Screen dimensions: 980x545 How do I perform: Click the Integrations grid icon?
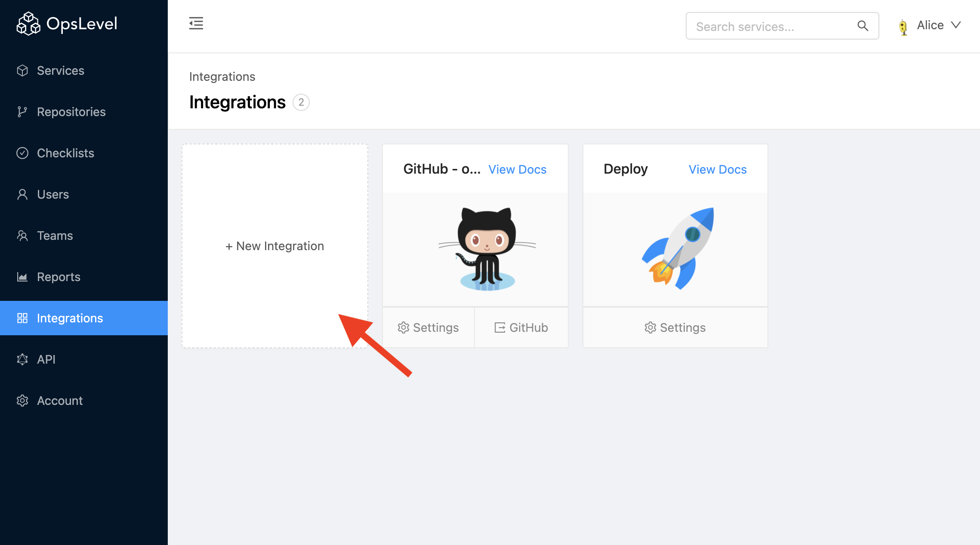22,318
